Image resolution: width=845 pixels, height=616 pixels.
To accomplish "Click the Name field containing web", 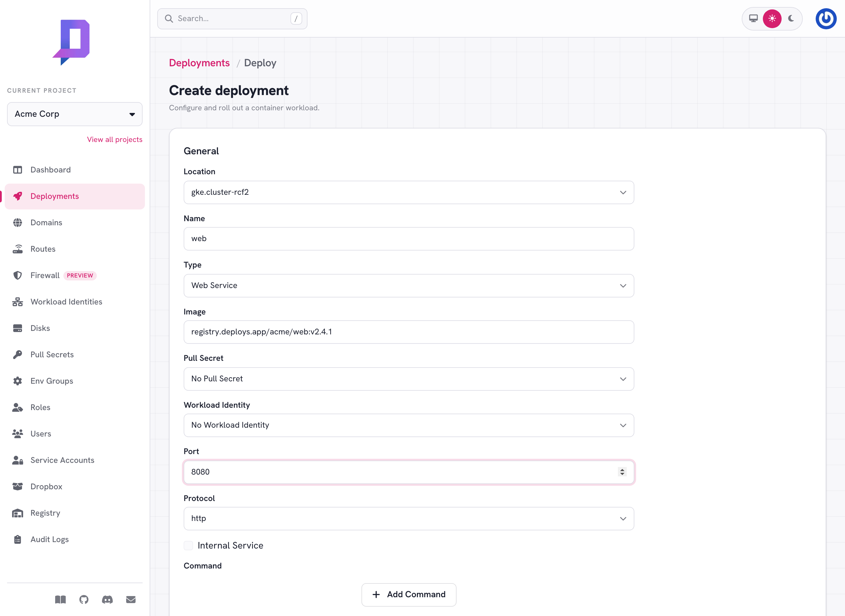I will coord(409,239).
